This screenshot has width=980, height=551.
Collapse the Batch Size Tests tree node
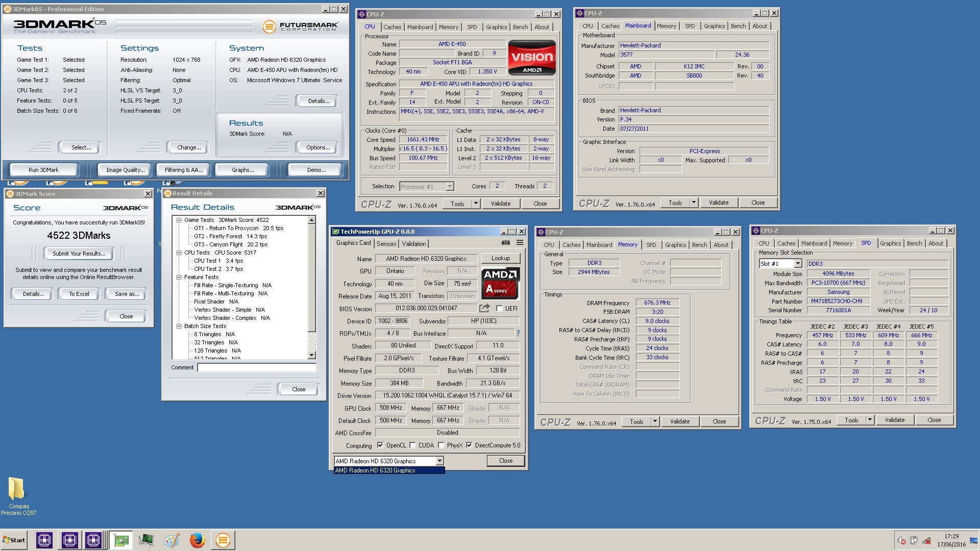click(179, 326)
